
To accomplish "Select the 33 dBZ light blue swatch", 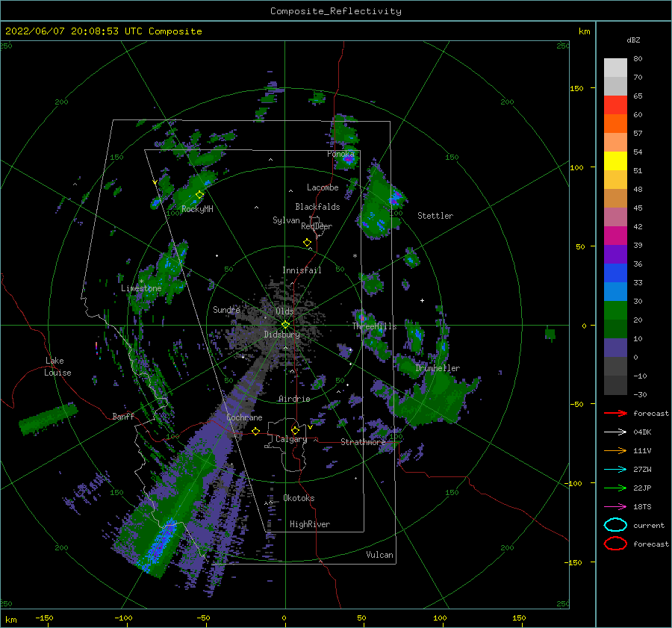I will pyautogui.click(x=615, y=291).
